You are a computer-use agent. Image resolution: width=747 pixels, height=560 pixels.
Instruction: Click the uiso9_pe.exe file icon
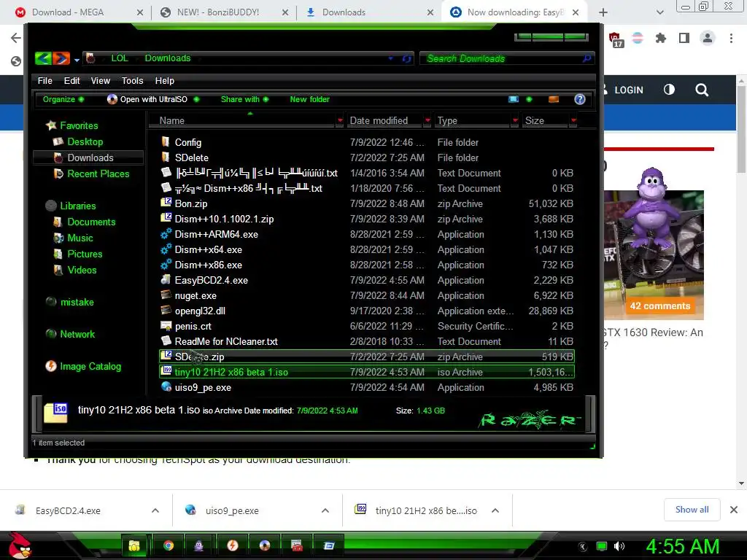166,386
